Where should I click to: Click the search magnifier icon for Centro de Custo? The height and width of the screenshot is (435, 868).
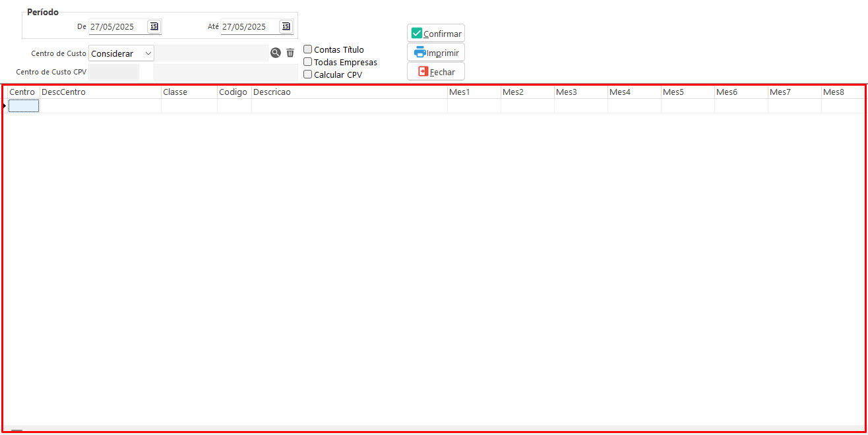click(x=276, y=53)
